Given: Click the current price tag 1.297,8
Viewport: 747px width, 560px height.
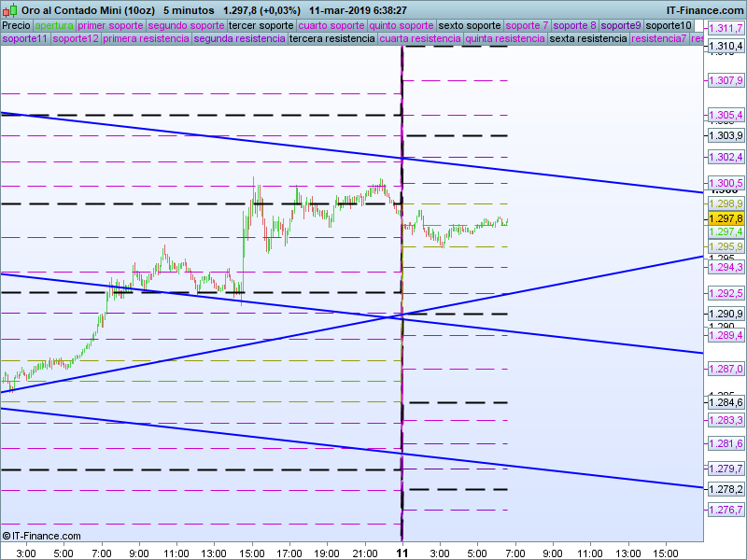Looking at the screenshot, I should click(725, 217).
